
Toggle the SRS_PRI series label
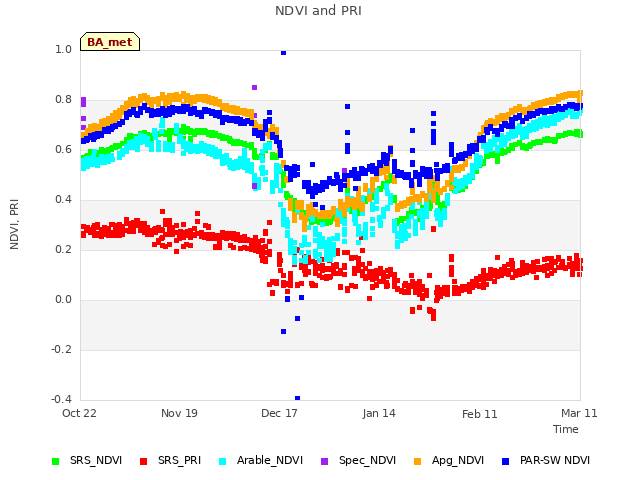coord(180,460)
